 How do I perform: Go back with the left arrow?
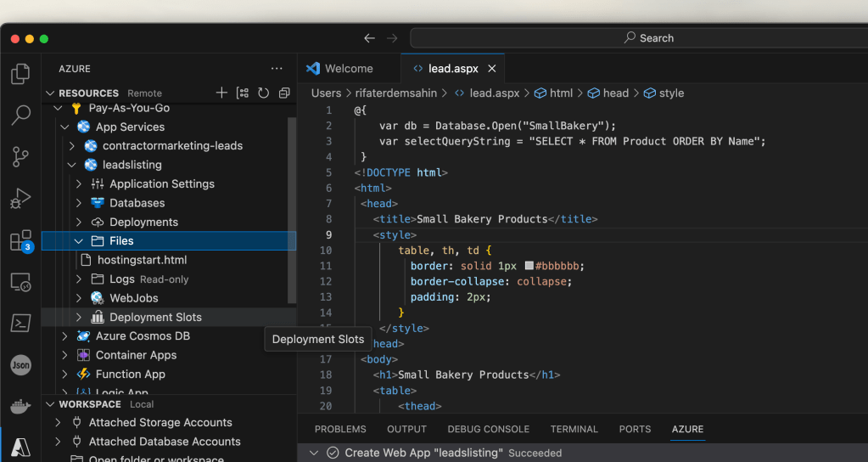[x=369, y=38]
